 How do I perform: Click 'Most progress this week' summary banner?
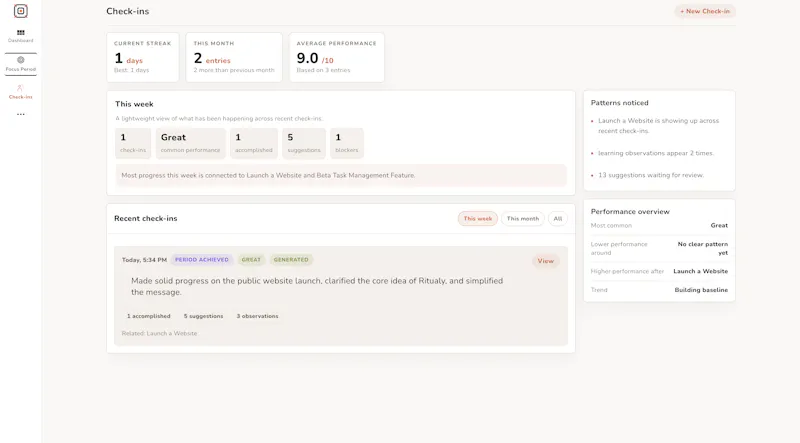341,175
